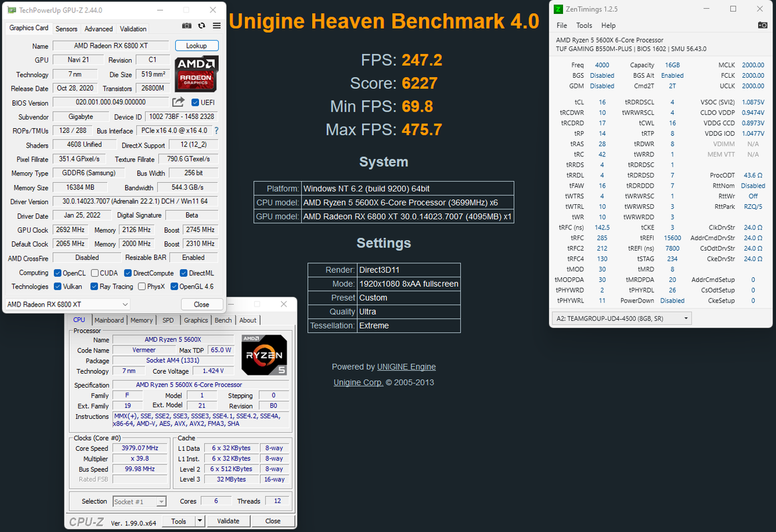This screenshot has width=776, height=532.
Task: Open the ZenTimings Help menu
Action: coord(608,25)
